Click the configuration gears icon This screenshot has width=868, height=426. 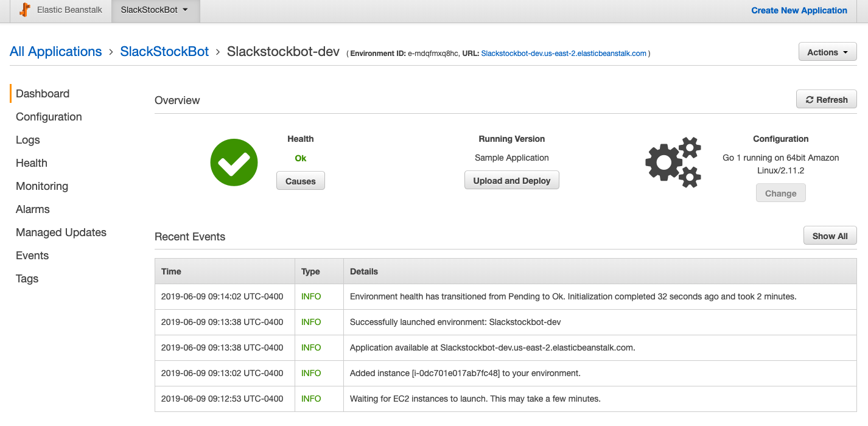(x=673, y=162)
